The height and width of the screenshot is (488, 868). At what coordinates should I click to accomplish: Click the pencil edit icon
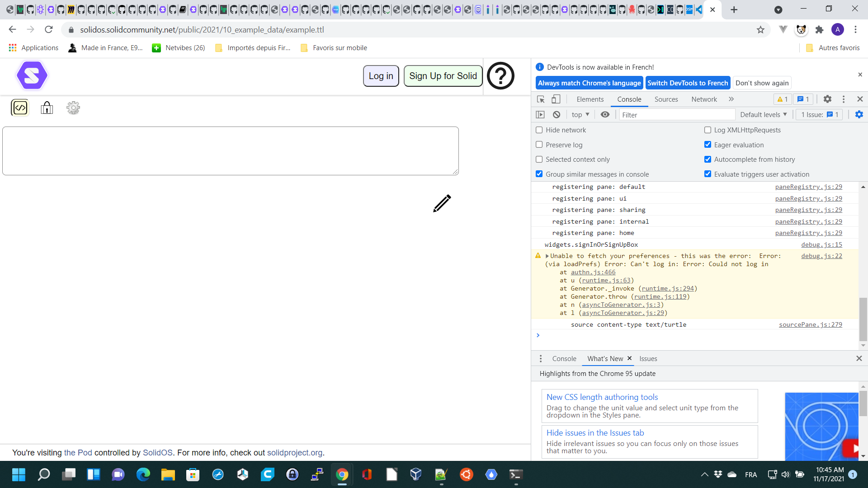click(x=442, y=203)
